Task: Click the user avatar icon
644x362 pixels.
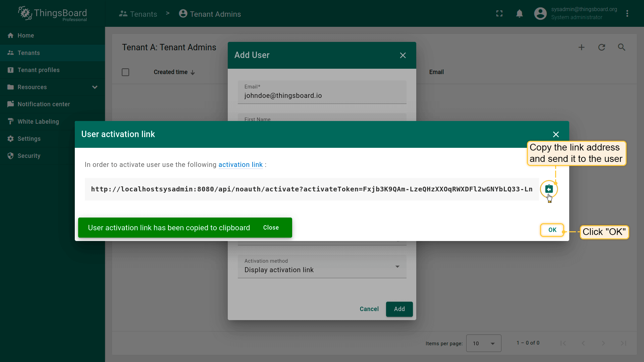Action: click(540, 13)
